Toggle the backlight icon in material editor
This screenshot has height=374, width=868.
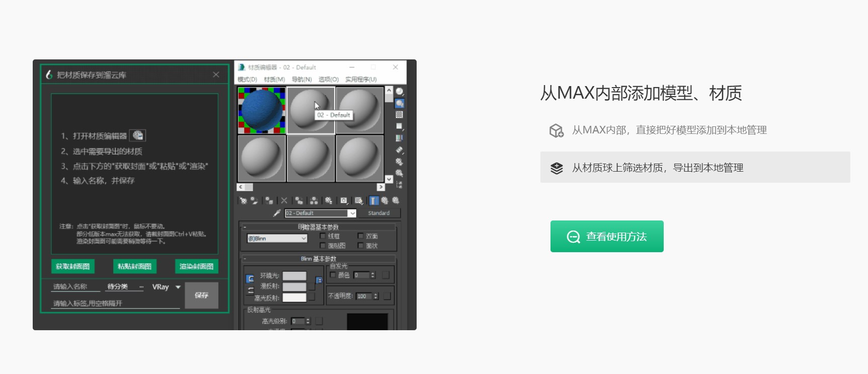pos(400,103)
